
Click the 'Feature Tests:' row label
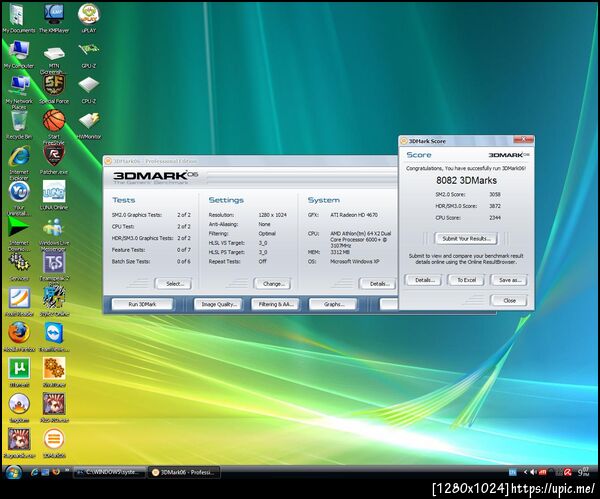(x=128, y=250)
